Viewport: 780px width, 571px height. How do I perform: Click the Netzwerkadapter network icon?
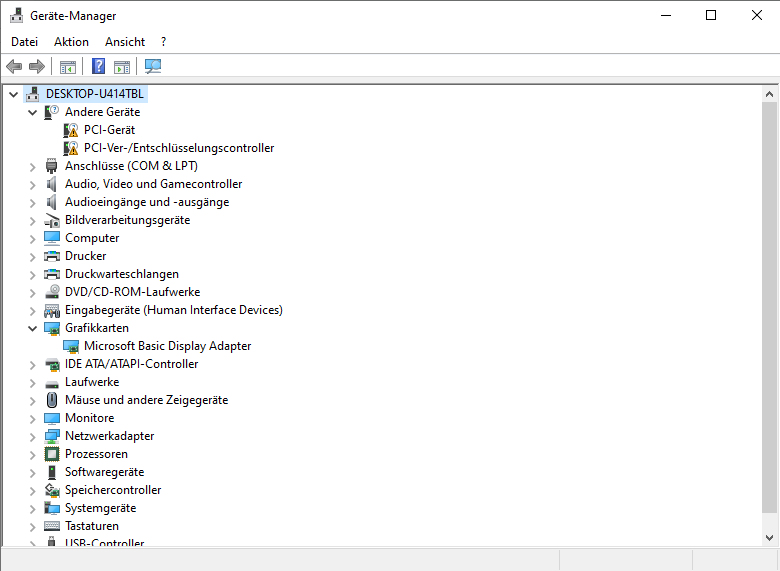click(52, 436)
